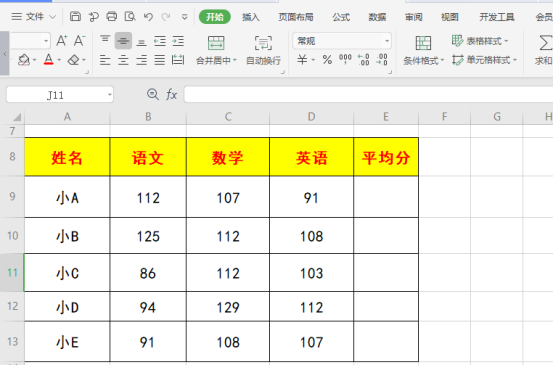Open the eraser clear options arrow

pyautogui.click(x=84, y=60)
